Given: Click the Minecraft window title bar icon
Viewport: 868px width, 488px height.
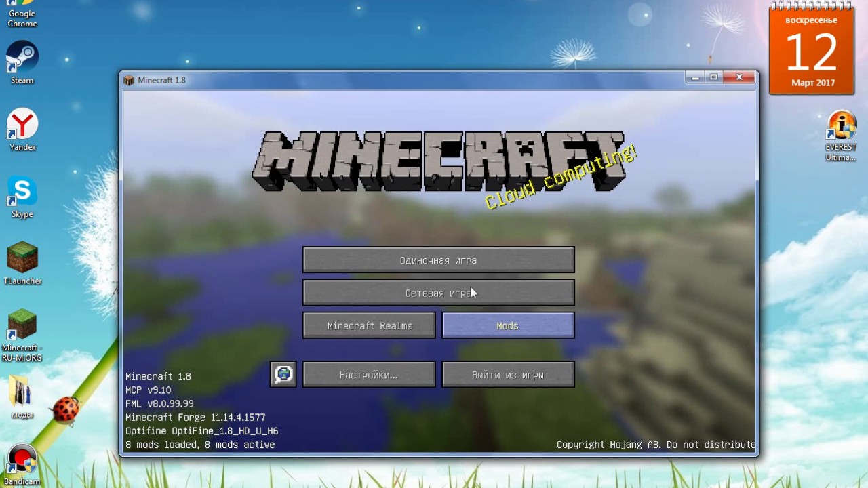Looking at the screenshot, I should (x=129, y=80).
